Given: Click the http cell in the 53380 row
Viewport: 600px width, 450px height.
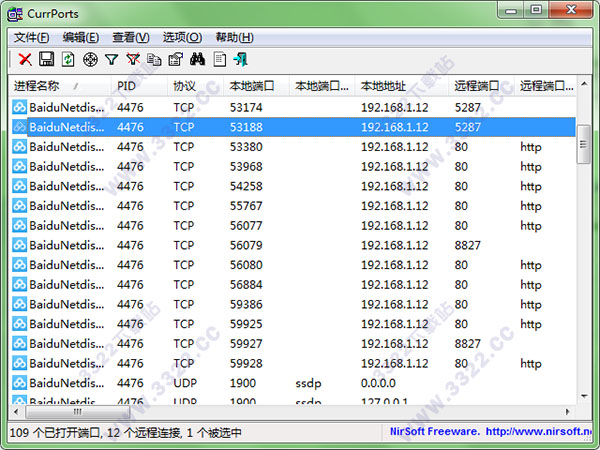Looking at the screenshot, I should tap(531, 147).
